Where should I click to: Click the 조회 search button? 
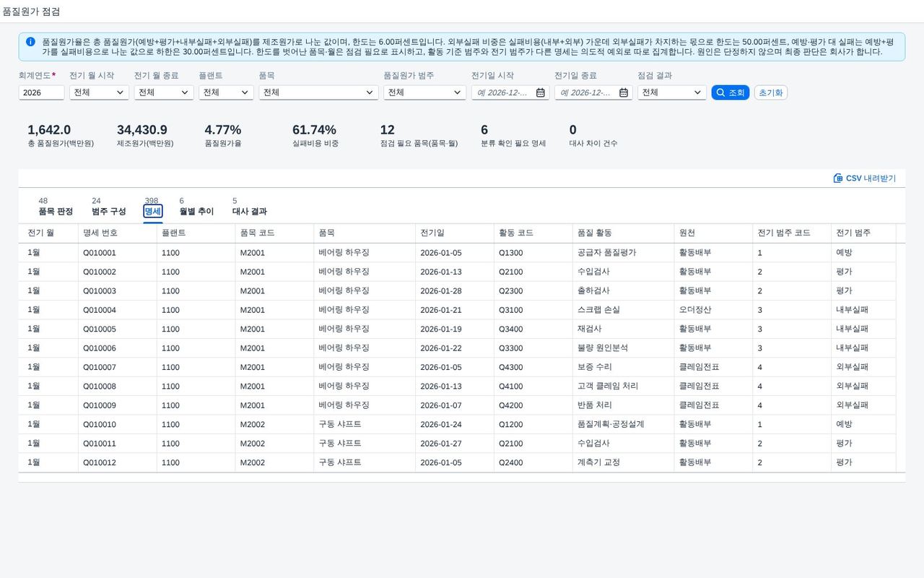(731, 92)
